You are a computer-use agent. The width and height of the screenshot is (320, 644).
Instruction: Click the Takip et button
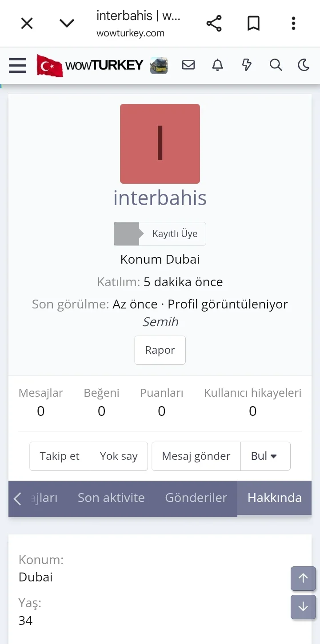(60, 456)
